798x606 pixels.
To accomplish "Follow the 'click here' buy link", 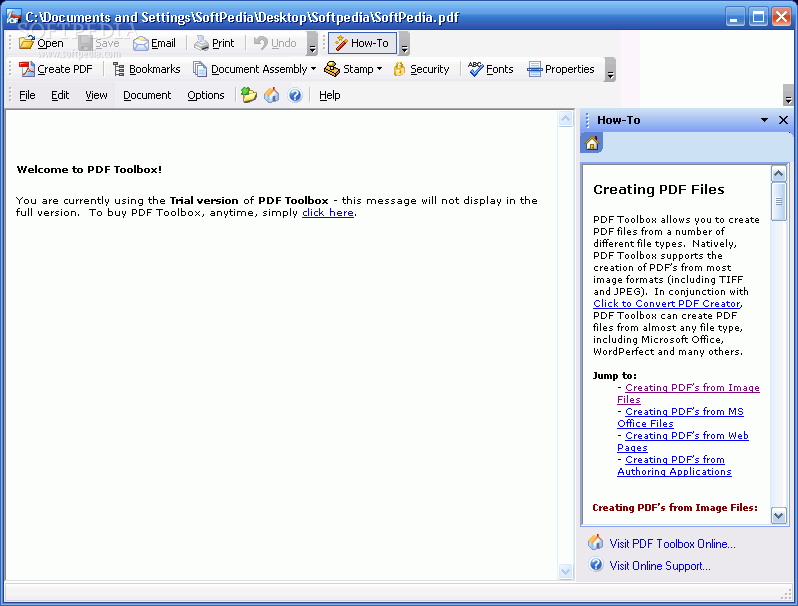I will 328,213.
